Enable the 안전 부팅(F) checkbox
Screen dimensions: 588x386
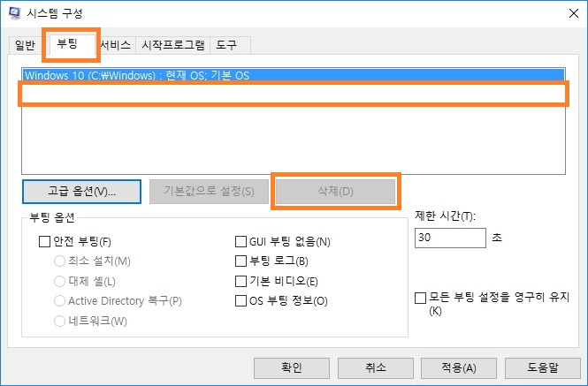click(x=44, y=241)
